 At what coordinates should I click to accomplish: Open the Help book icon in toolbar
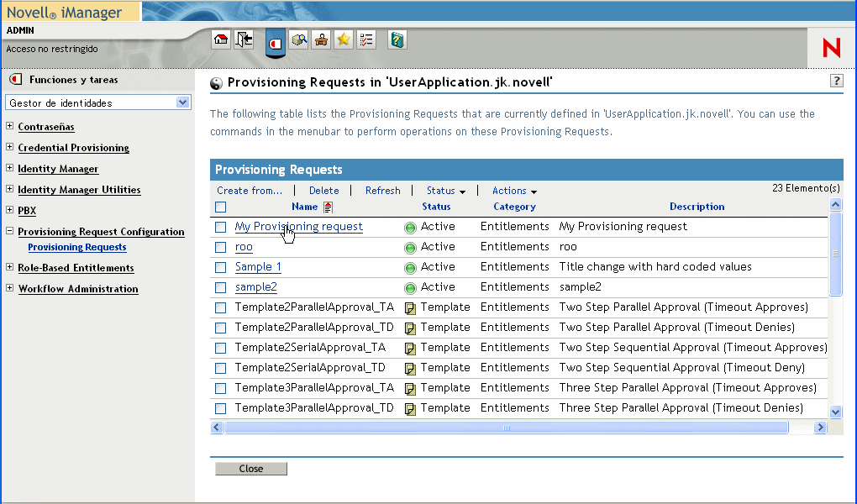click(x=397, y=39)
